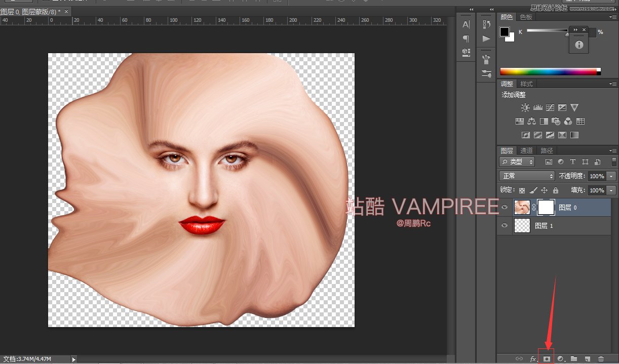Toggle the adjustment layer filter
Image resolution: width=619 pixels, height=364 pixels.
pos(561,162)
